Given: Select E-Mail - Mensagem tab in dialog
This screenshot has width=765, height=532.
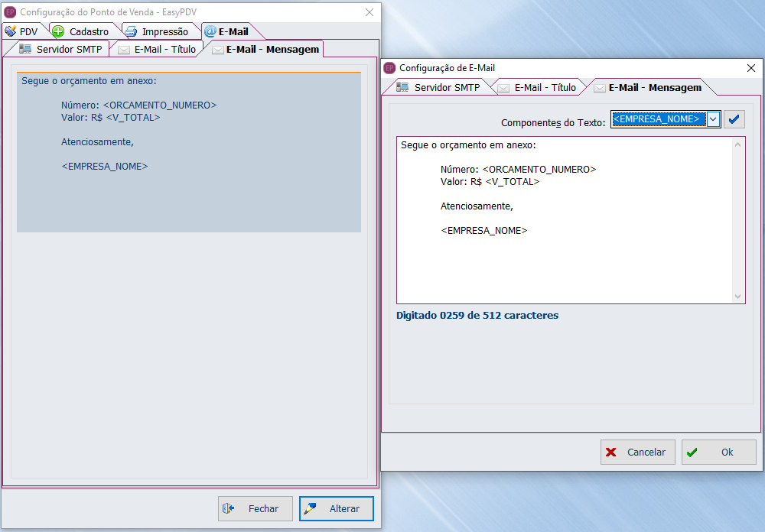Looking at the screenshot, I should tap(647, 87).
